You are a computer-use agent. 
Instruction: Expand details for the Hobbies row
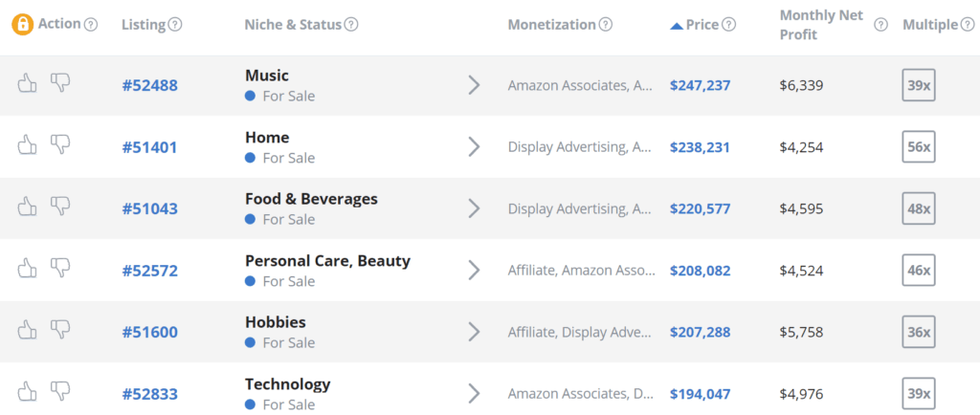475,332
